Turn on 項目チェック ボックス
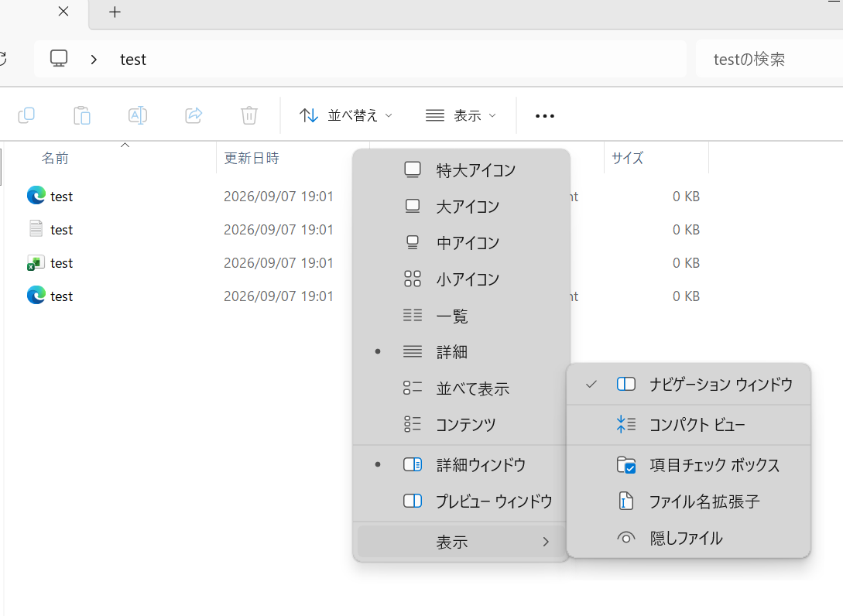This screenshot has width=843, height=616. (x=689, y=465)
